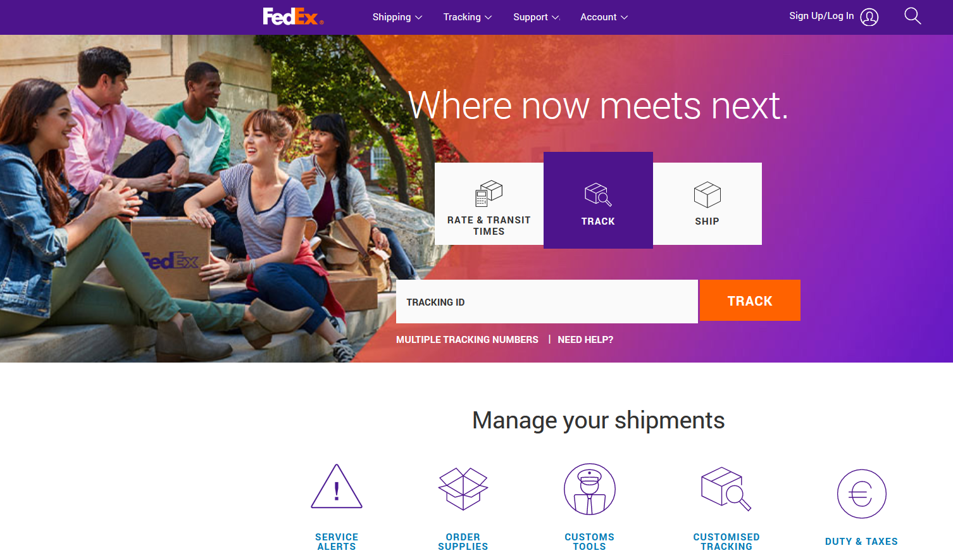Expand the Shipping dropdown menu
This screenshot has width=953, height=560.
click(397, 17)
